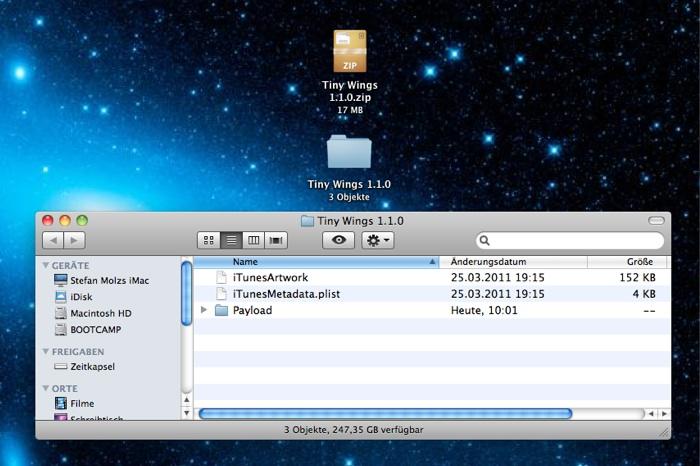Open BOOTCAMP volume in the sidebar
This screenshot has height=466, width=700.
(x=88, y=329)
